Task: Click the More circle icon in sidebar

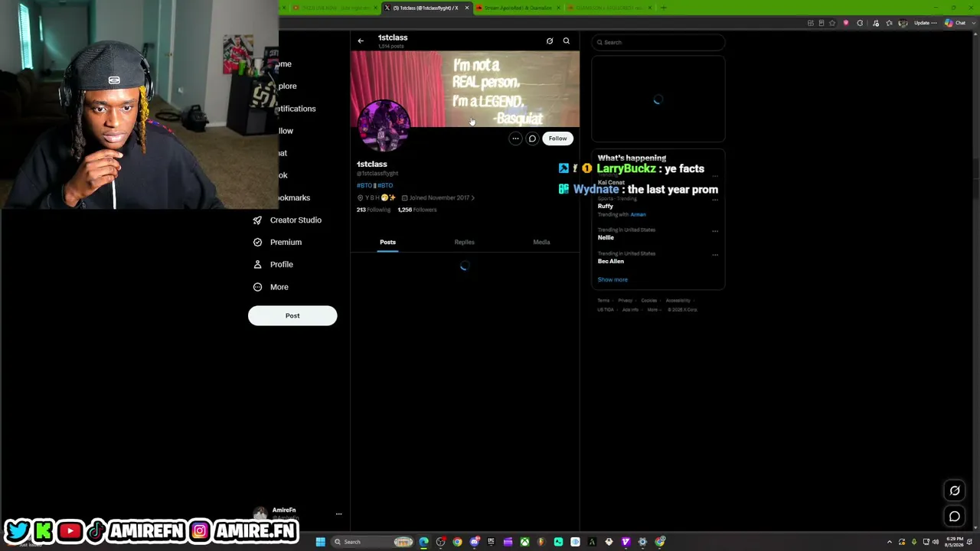Action: click(x=257, y=287)
